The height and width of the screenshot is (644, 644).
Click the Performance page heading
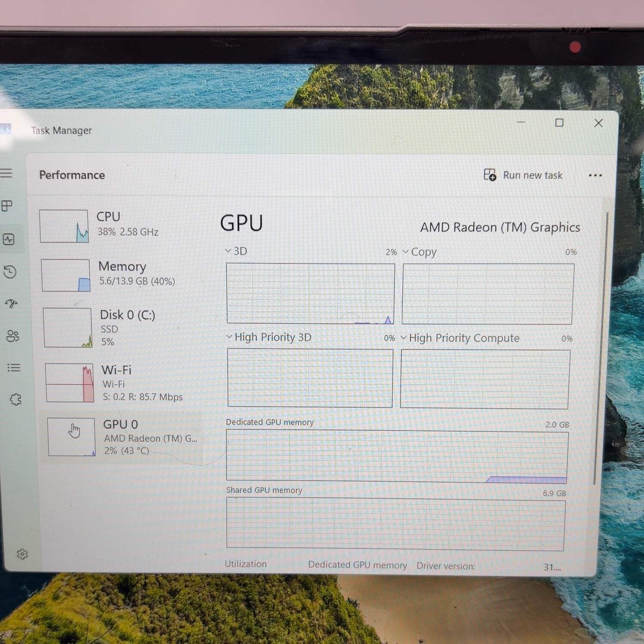point(72,175)
